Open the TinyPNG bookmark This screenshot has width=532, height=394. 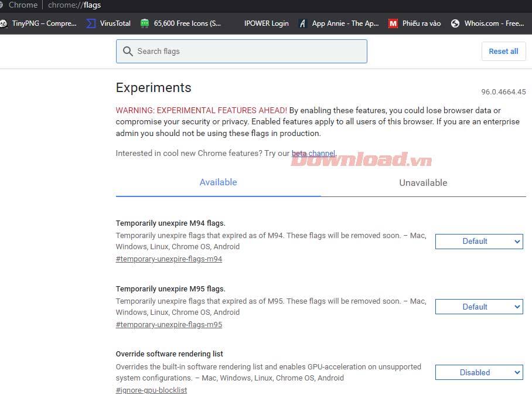pyautogui.click(x=38, y=23)
